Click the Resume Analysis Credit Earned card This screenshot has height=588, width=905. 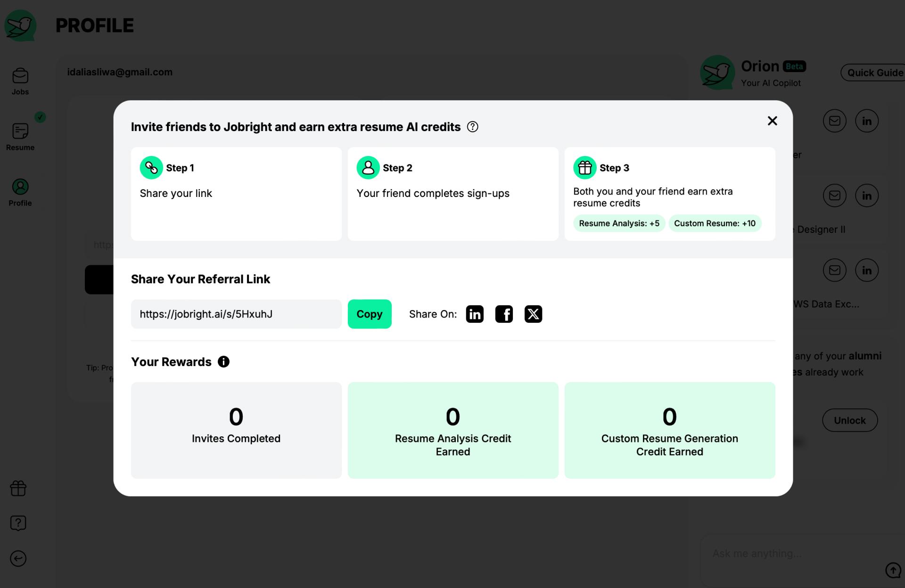pyautogui.click(x=452, y=430)
